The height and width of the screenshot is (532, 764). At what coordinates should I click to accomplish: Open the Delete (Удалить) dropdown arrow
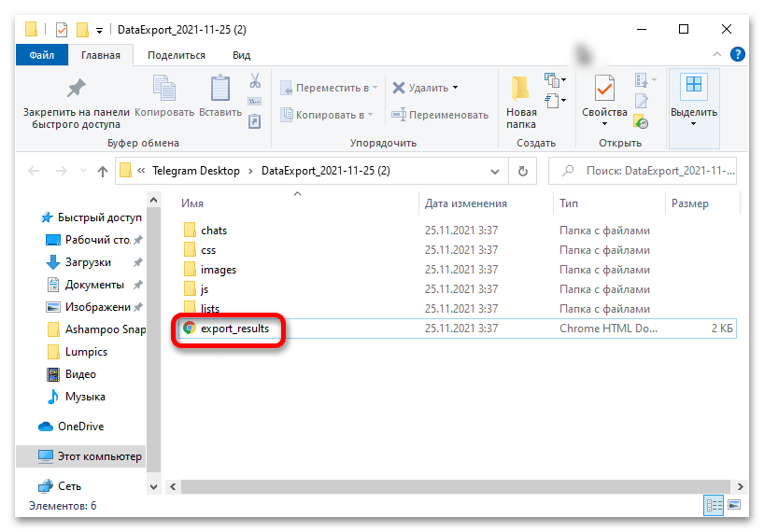(456, 88)
